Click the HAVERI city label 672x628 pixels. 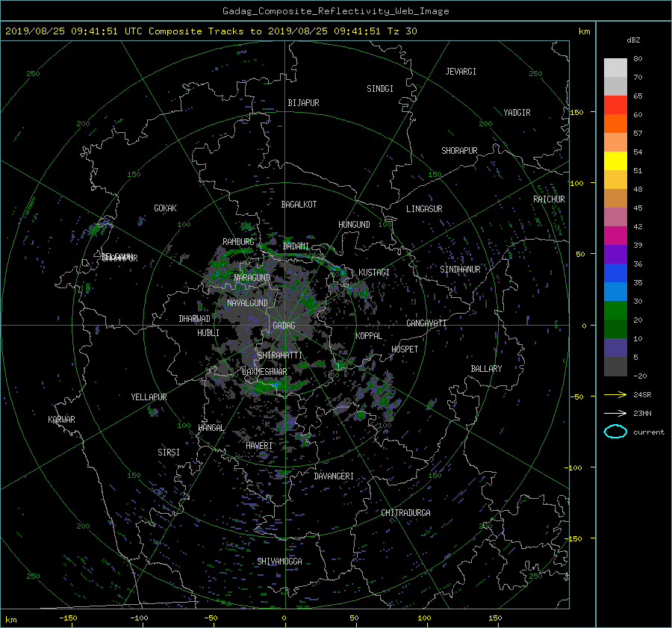(x=259, y=446)
